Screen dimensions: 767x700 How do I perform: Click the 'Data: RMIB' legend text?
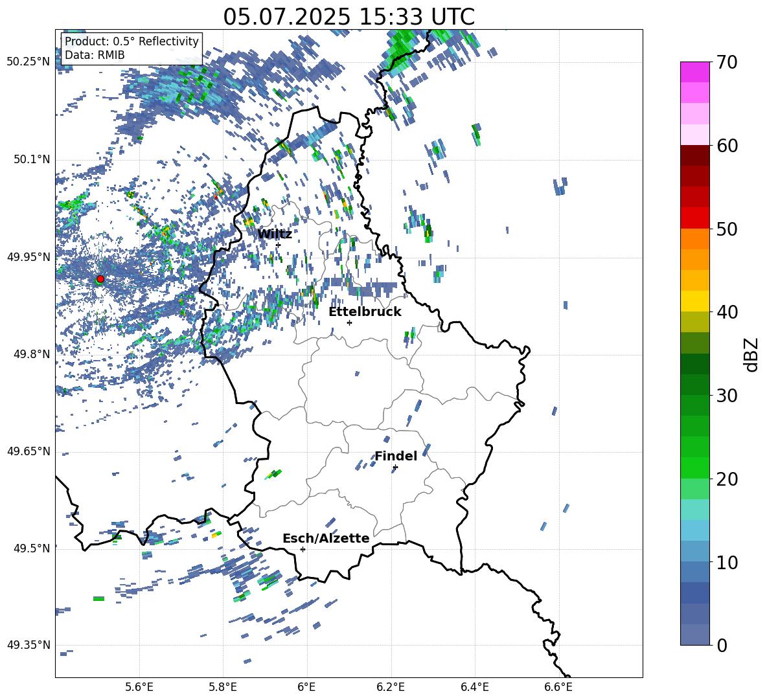95,55
